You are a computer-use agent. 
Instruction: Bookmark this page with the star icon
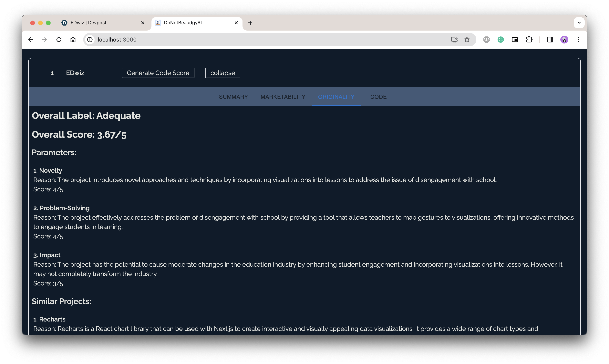pos(467,40)
